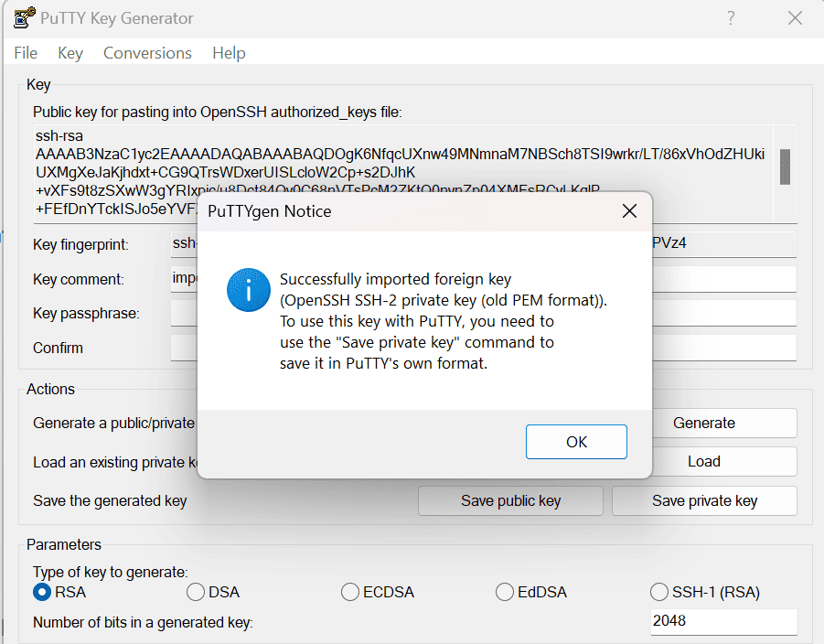
Task: Open the File menu
Action: point(26,53)
